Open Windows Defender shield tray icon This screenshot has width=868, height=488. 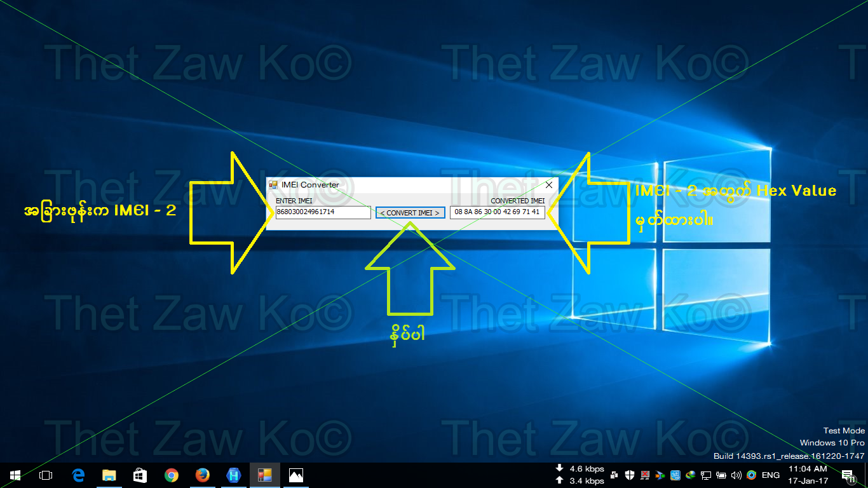pyautogui.click(x=630, y=475)
